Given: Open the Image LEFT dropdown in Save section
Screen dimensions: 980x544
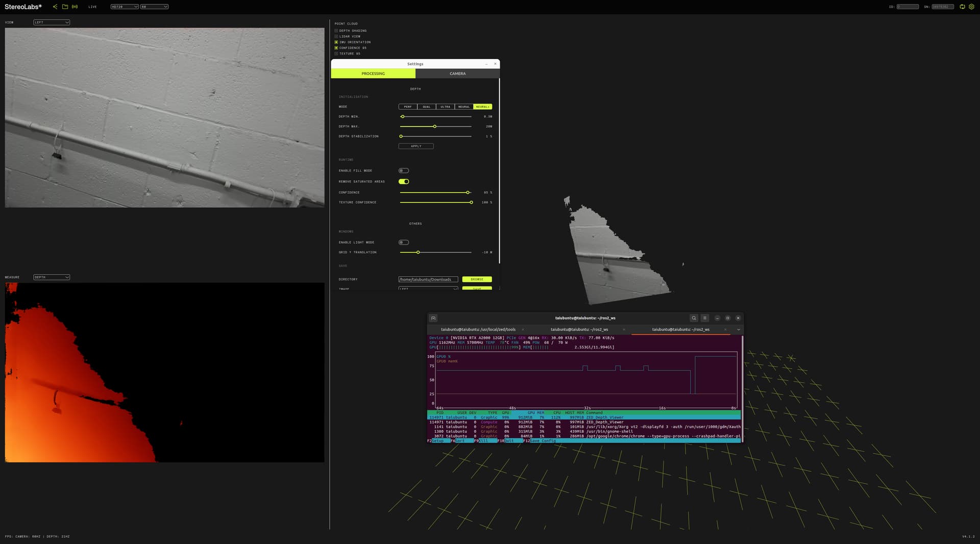Looking at the screenshot, I should tap(428, 289).
